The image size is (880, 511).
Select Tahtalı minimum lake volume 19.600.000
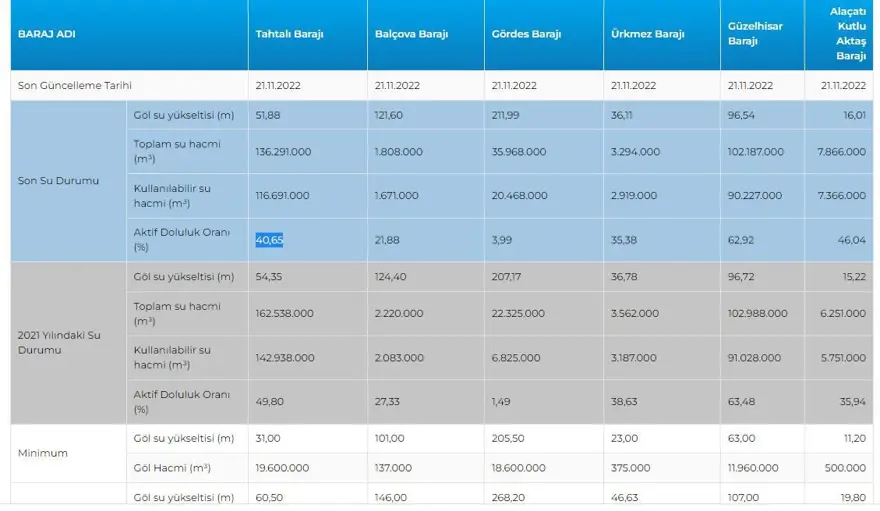pyautogui.click(x=281, y=467)
